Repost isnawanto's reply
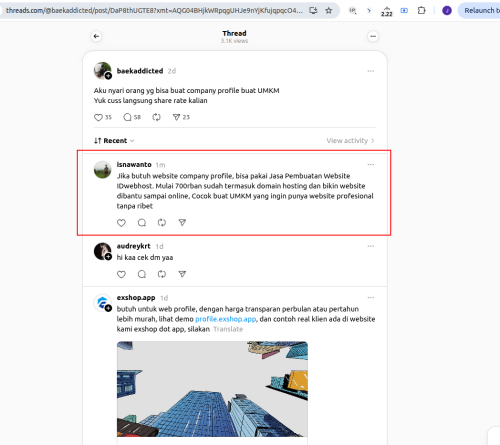The height and width of the screenshot is (445, 500). coord(162,223)
